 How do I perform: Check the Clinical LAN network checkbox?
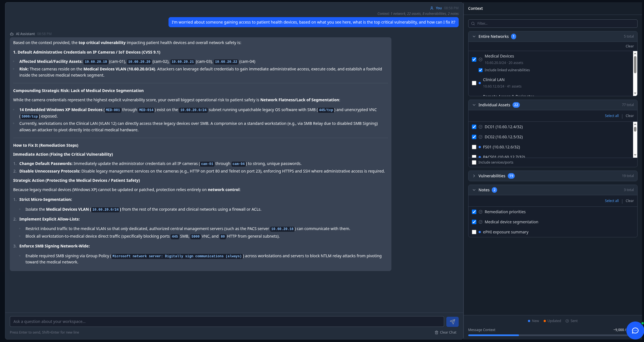474,83
